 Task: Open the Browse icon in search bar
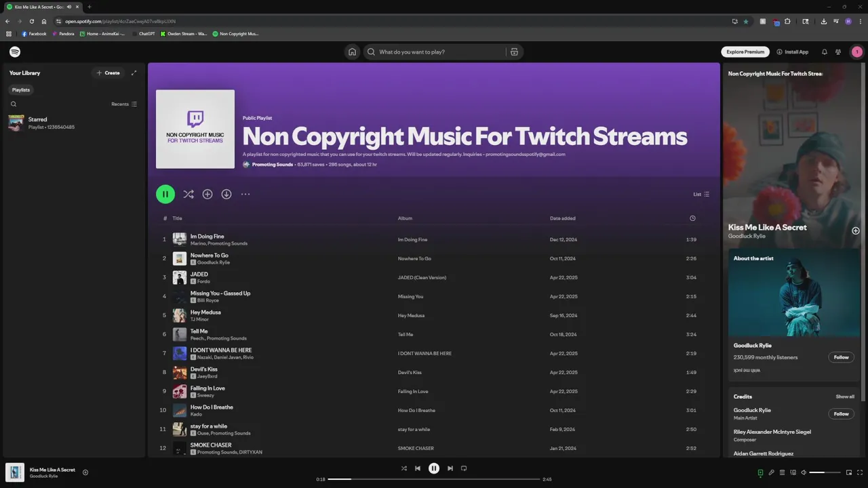point(514,52)
